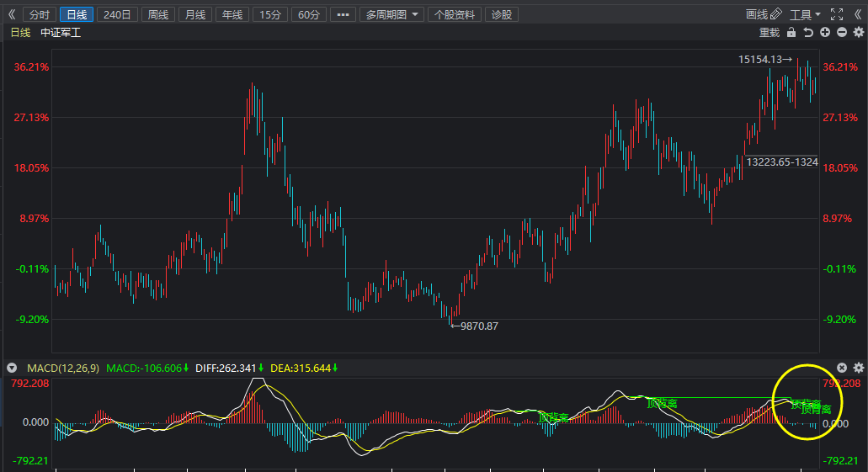Screen dimensions: 868x472
Task: Toggle fullscreen chart view icon
Action: click(x=837, y=14)
